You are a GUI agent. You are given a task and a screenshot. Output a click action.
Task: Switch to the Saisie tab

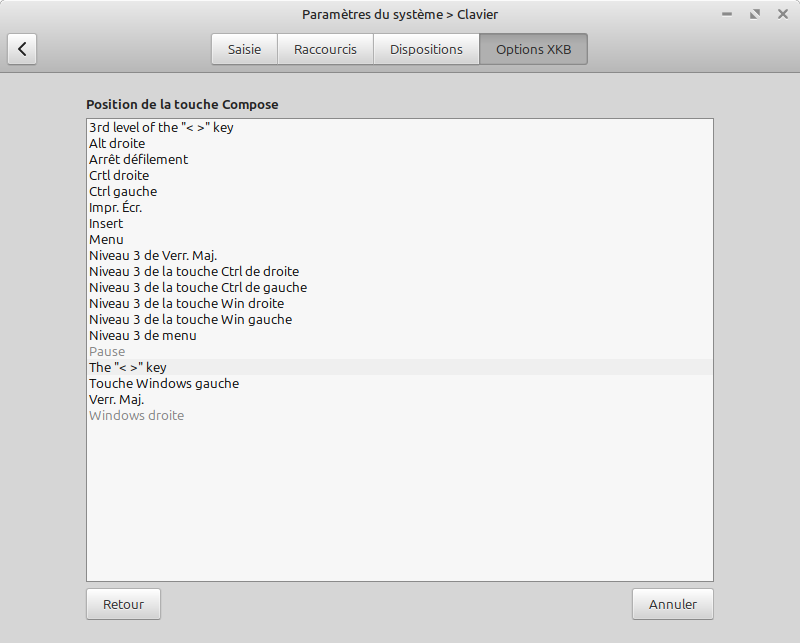[244, 49]
